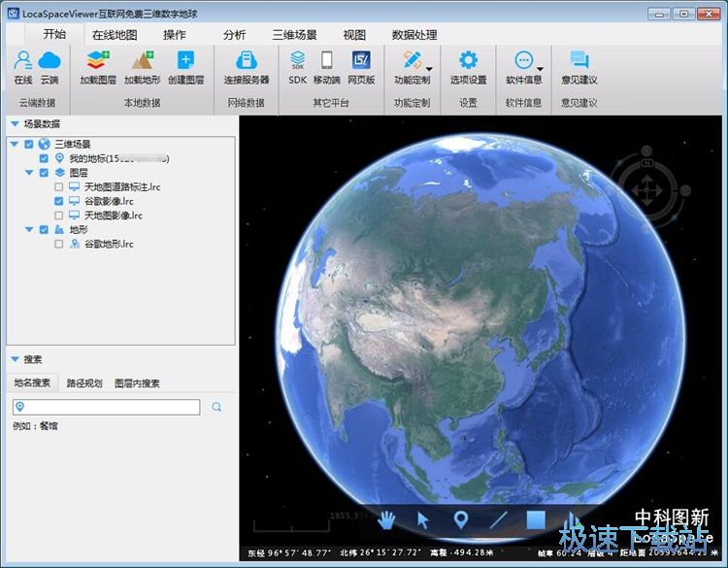Toggle the 我的地标 checkbox
The image size is (728, 568).
[44, 158]
